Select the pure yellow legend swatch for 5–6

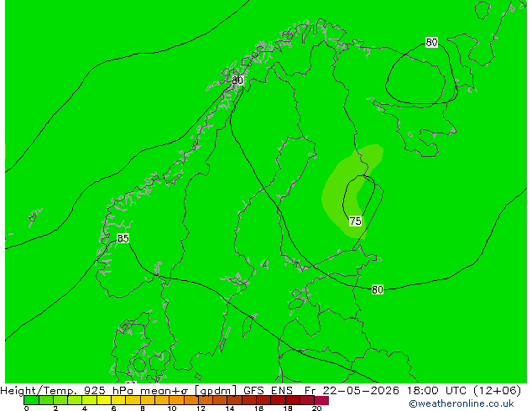tap(104, 400)
